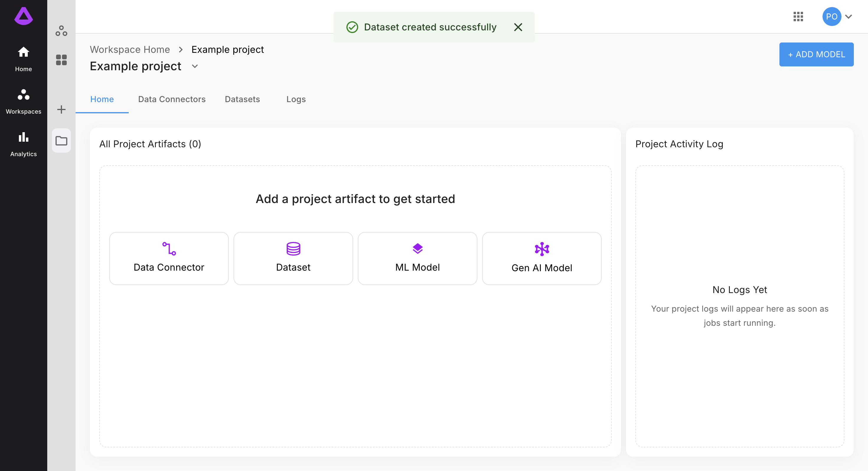Click the three-circles workspace icon in secondary sidebar
The height and width of the screenshot is (471, 868).
tap(61, 31)
